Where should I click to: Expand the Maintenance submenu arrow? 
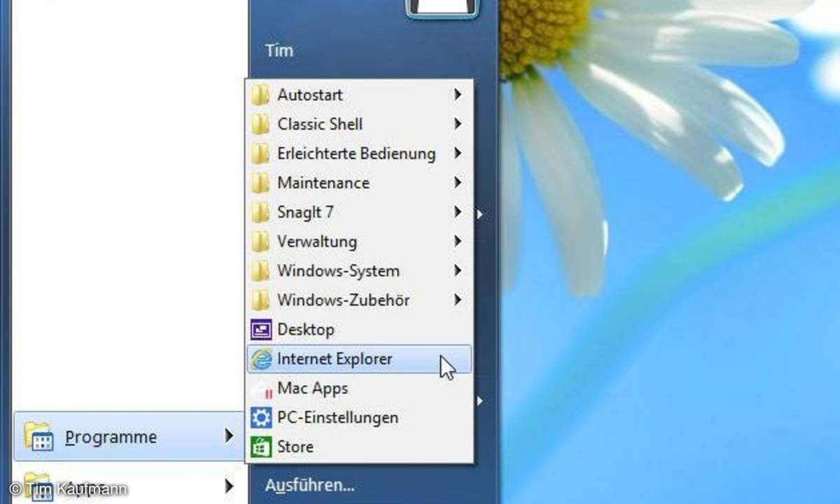coord(457,183)
